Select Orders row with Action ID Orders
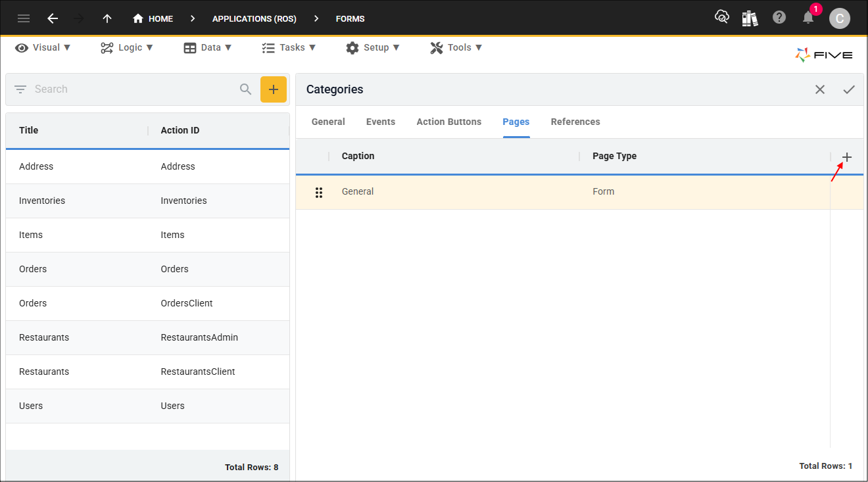The width and height of the screenshot is (868, 482). pos(147,269)
